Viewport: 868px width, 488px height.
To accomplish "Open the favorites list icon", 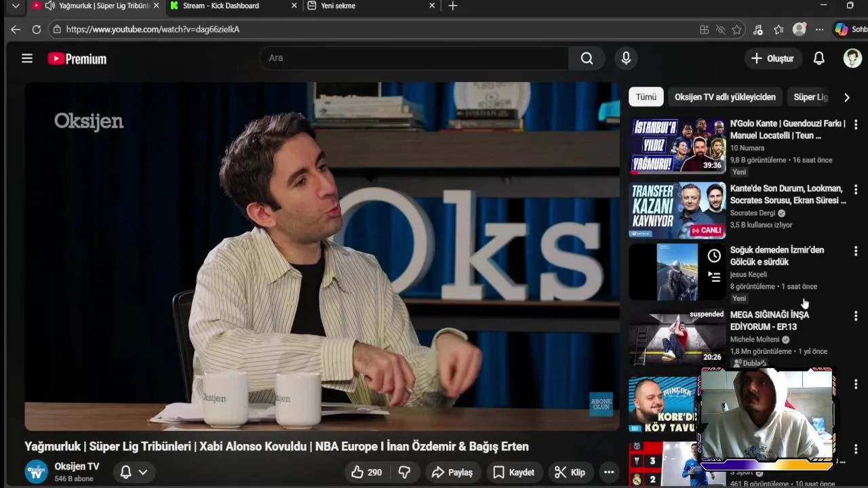I will click(x=778, y=29).
